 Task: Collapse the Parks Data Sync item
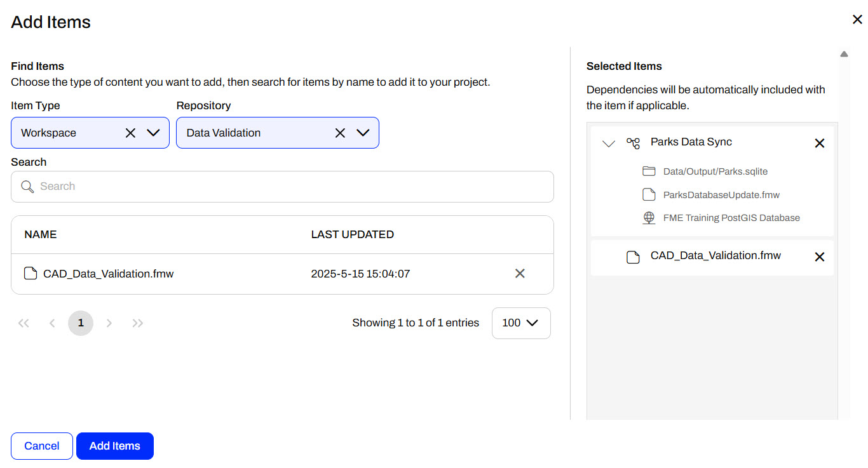tap(609, 144)
